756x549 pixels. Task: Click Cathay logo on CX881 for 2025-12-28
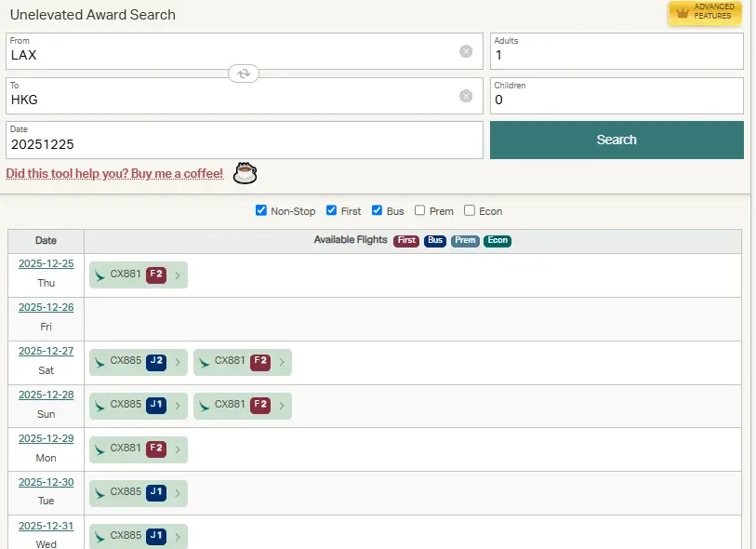coord(204,407)
